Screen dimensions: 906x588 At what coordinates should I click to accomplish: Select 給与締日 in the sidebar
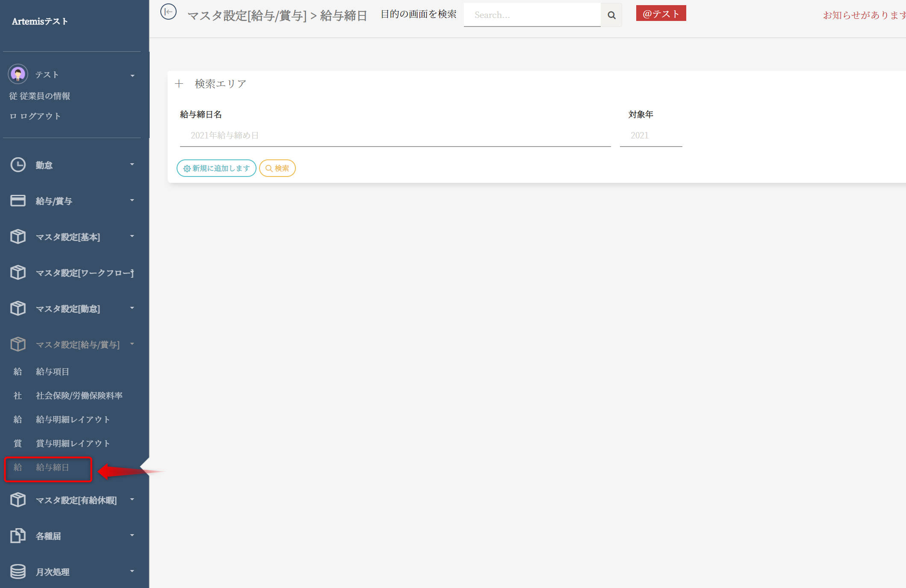tap(52, 467)
